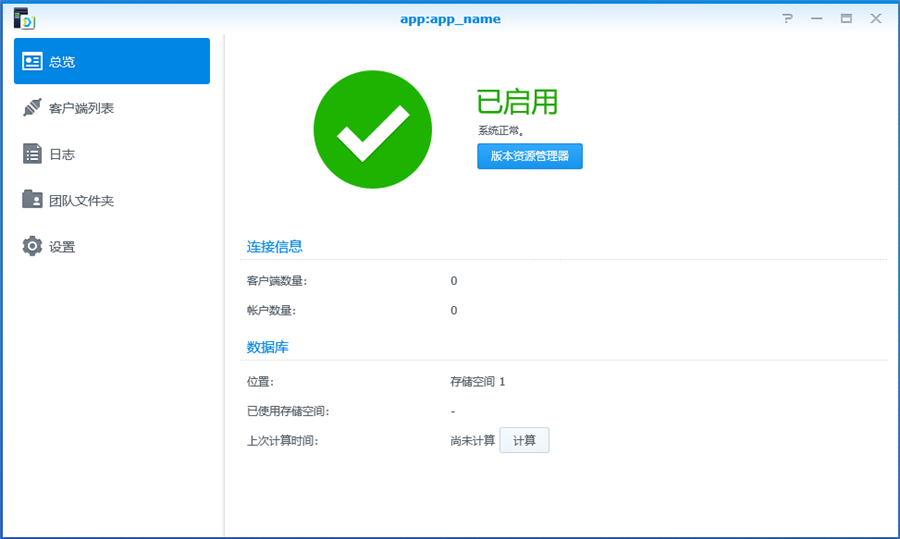Viewport: 900px width, 539px height.
Task: Open the 团队文件夹 text entry
Action: pos(81,201)
